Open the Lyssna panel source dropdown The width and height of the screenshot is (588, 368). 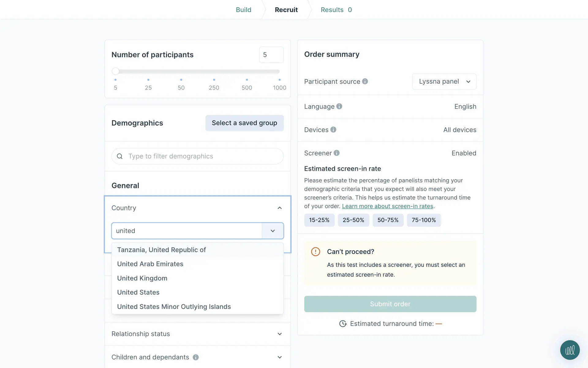444,82
